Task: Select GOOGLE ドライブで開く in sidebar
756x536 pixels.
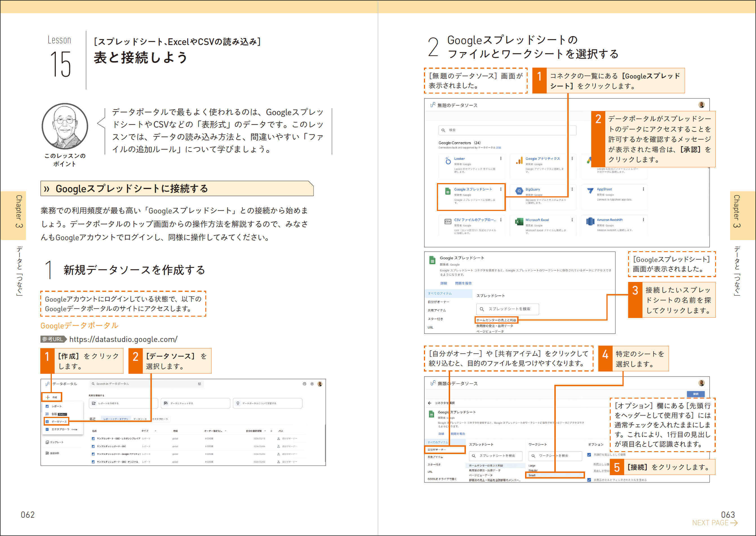Action: click(442, 479)
